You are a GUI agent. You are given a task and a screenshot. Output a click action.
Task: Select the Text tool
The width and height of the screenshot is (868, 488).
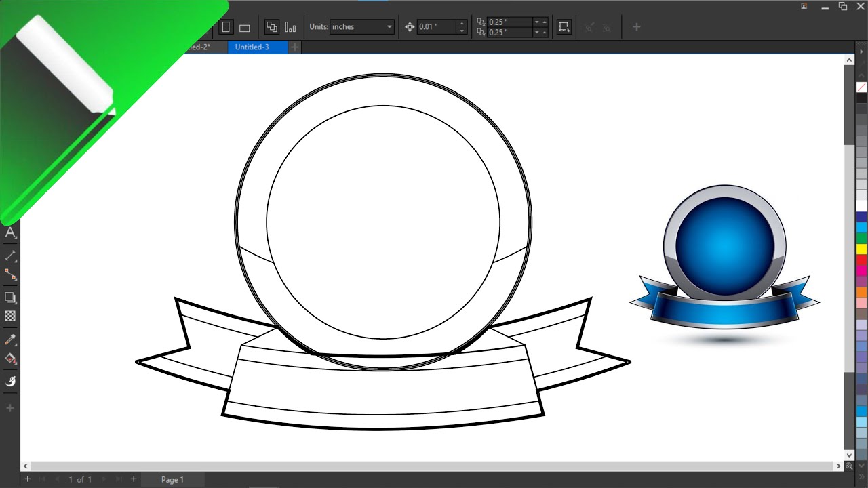tap(10, 233)
